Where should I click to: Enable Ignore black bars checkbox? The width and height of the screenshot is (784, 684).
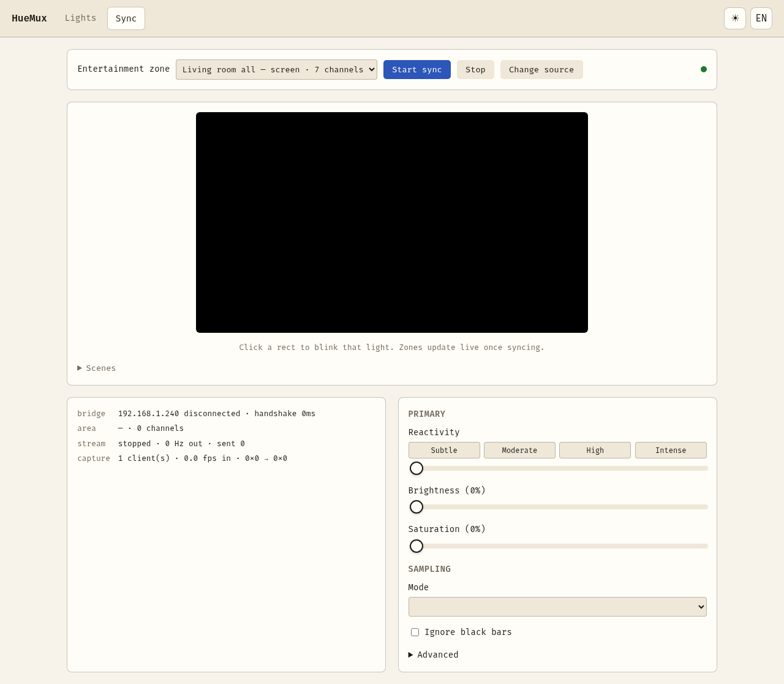415,632
